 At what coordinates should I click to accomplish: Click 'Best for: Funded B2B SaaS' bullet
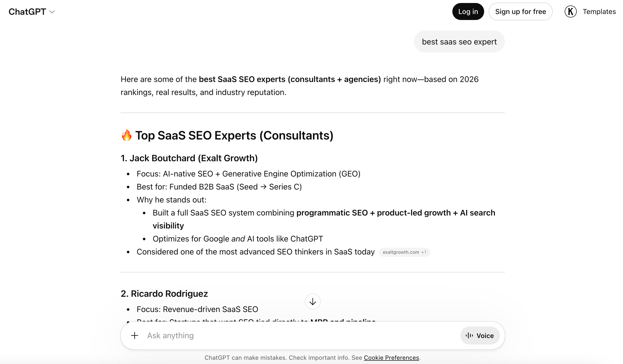[219, 187]
